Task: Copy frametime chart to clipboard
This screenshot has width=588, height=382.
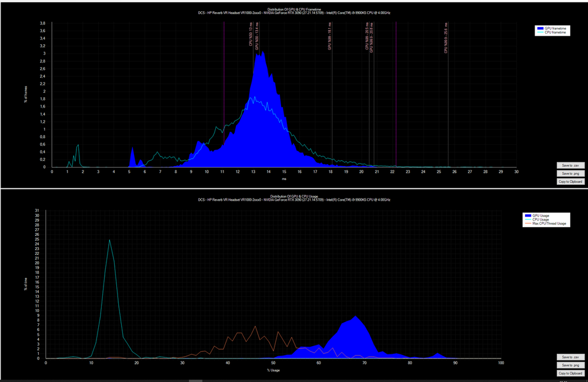Action: (570, 182)
